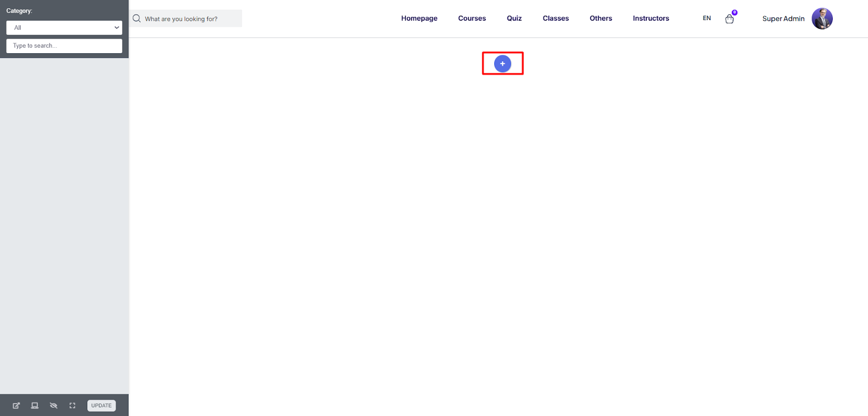Open the external link edit icon
The height and width of the screenshot is (416, 868).
(16, 406)
